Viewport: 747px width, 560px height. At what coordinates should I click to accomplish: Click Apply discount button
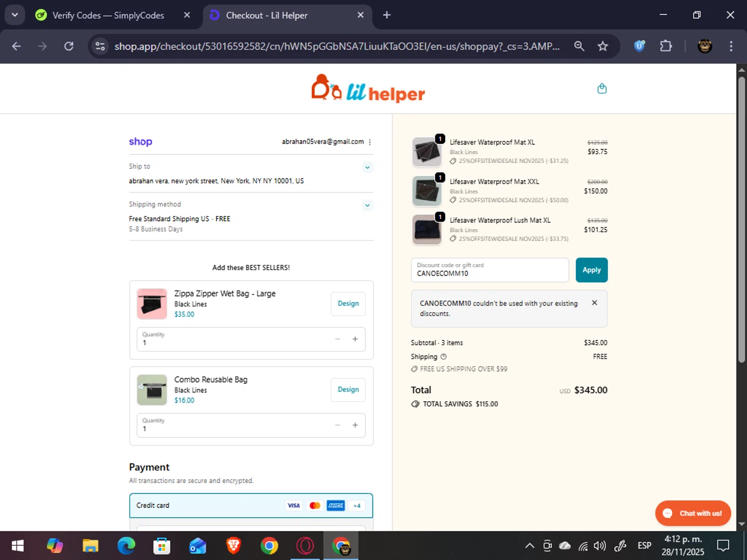point(592,270)
